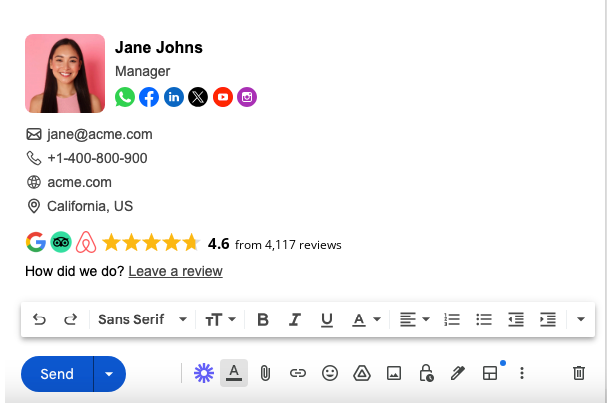Discard draft with trash icon
This screenshot has height=403, width=607.
579,373
